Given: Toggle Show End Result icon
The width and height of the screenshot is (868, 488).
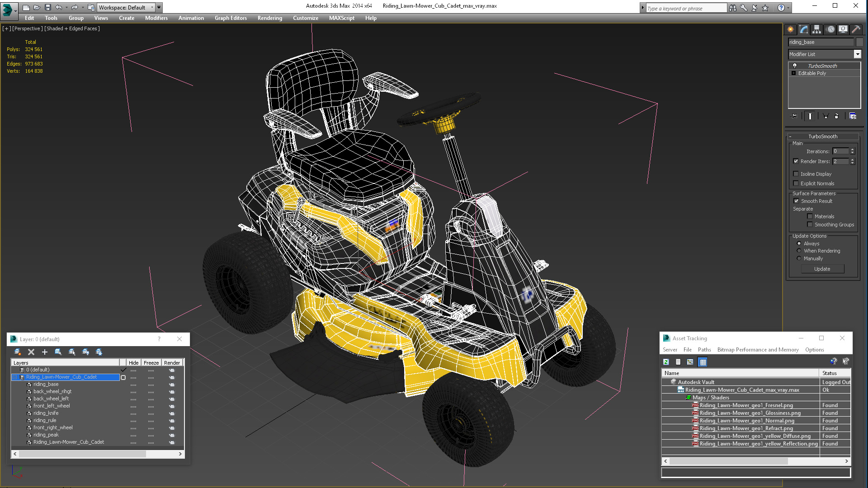Looking at the screenshot, I should pos(810,116).
